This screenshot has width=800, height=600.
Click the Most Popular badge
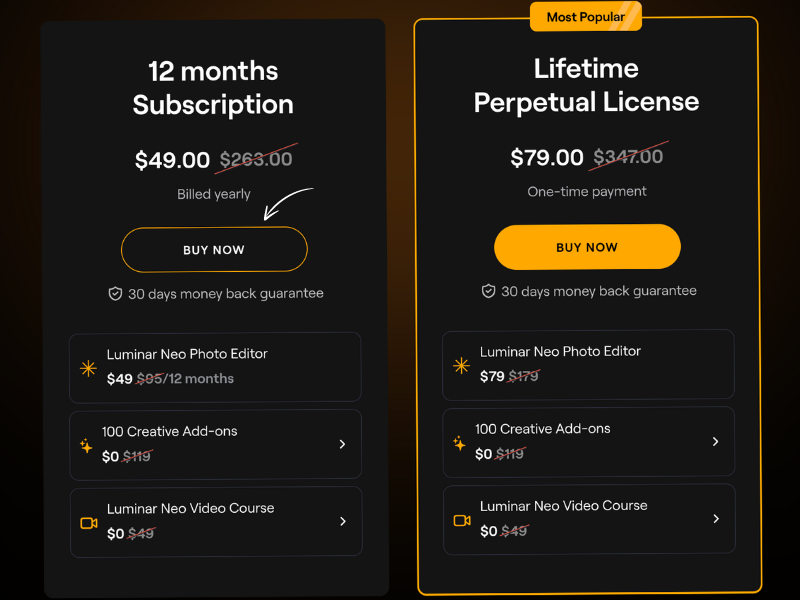pos(586,17)
